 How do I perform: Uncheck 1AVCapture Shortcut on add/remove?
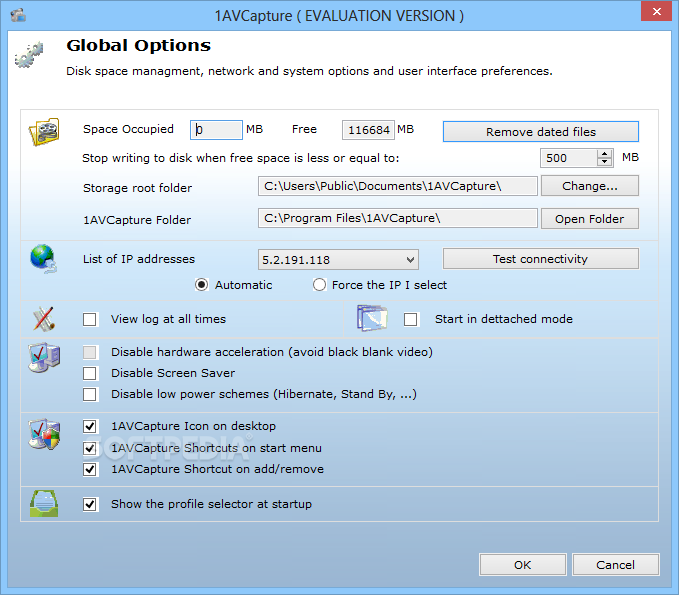point(90,469)
